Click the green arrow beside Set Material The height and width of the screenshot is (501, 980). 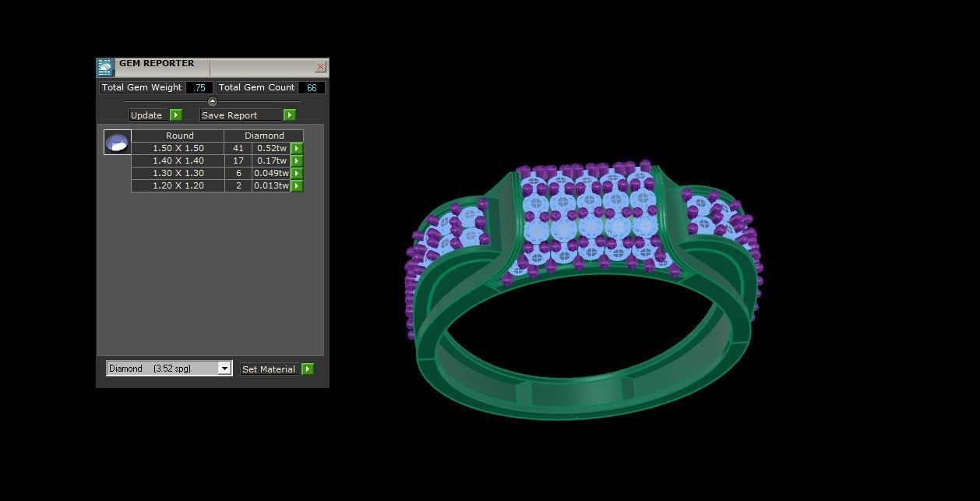click(308, 369)
